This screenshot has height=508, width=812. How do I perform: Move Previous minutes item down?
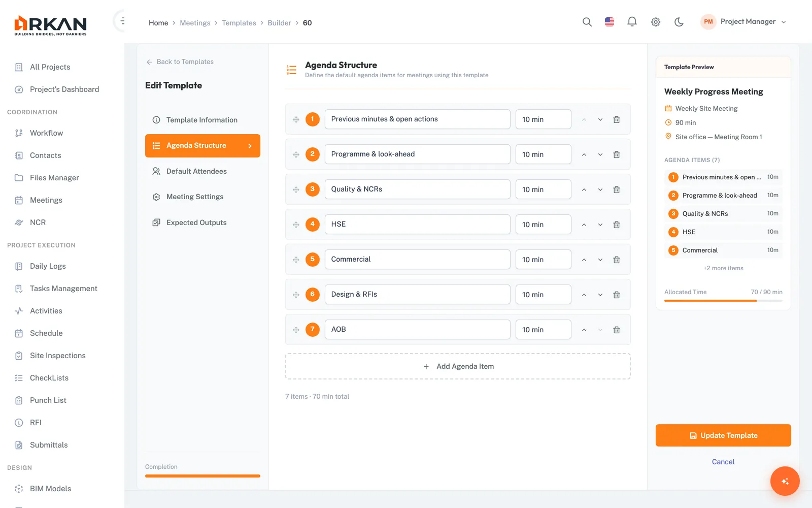600,119
